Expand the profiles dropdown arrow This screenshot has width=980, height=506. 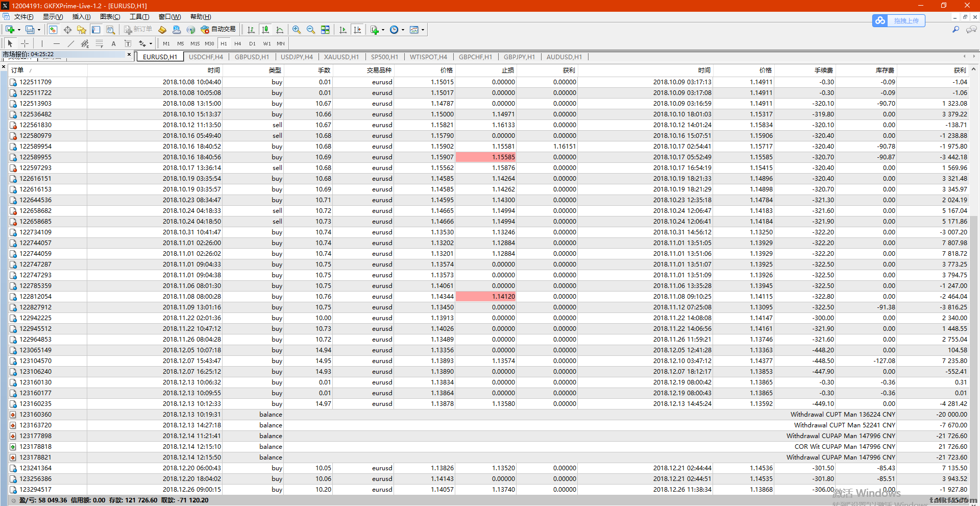(x=39, y=30)
